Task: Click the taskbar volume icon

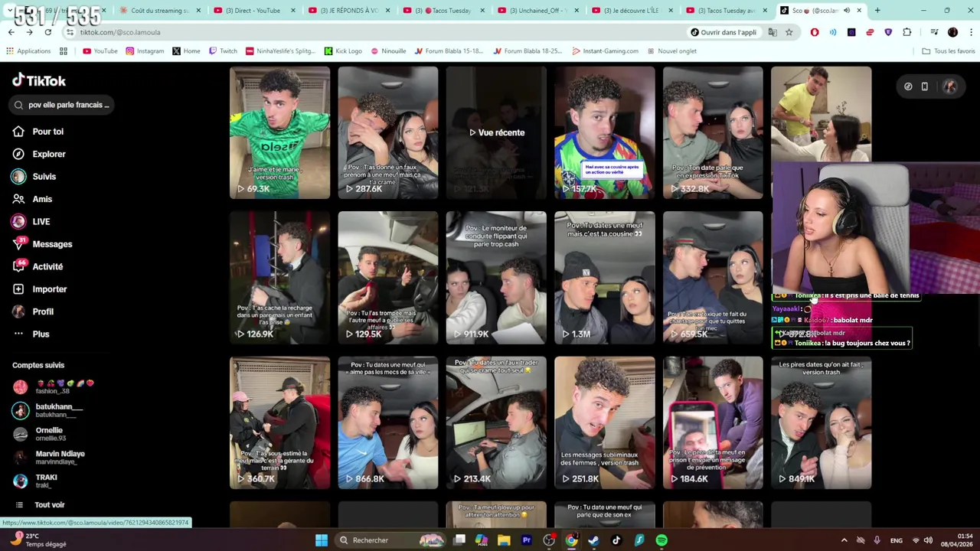Action: tap(929, 540)
